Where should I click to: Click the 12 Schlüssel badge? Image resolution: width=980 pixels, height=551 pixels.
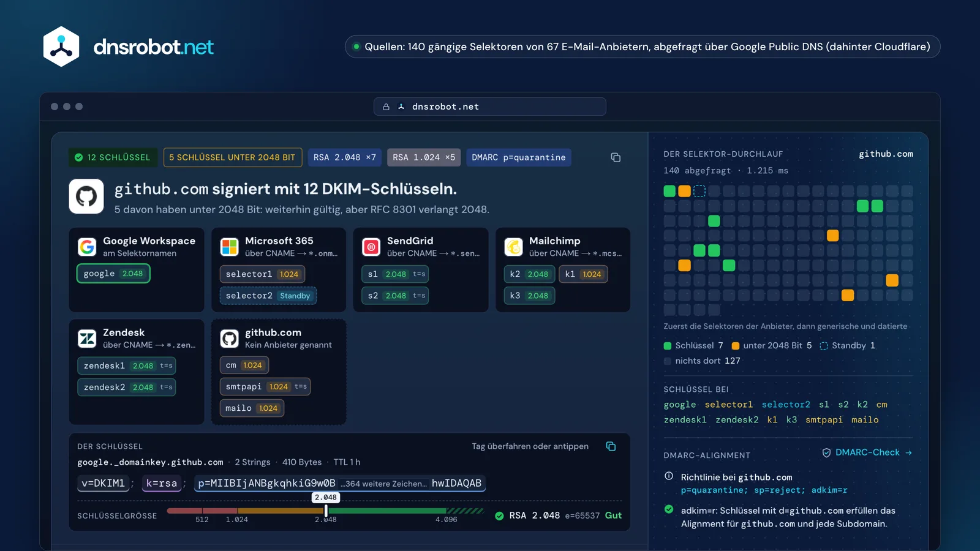(113, 157)
